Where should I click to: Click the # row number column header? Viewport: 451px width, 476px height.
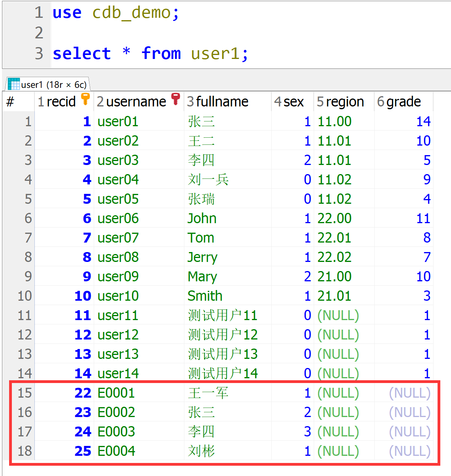click(x=11, y=102)
